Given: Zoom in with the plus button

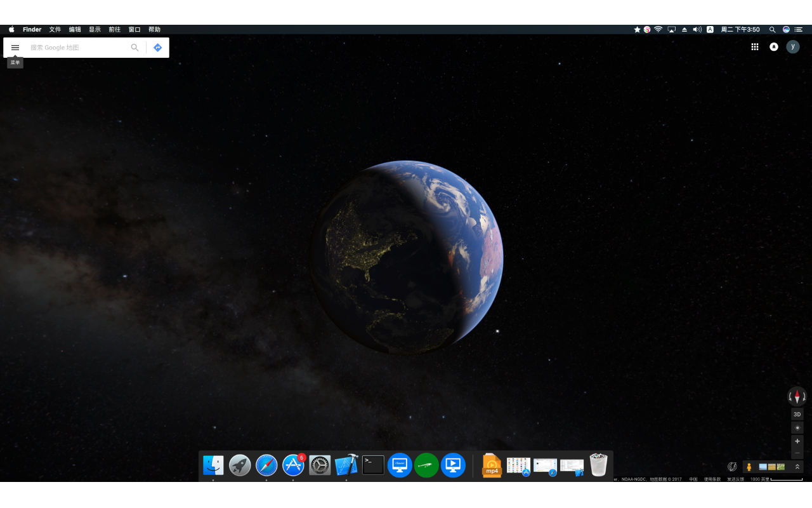Looking at the screenshot, I should tap(797, 441).
